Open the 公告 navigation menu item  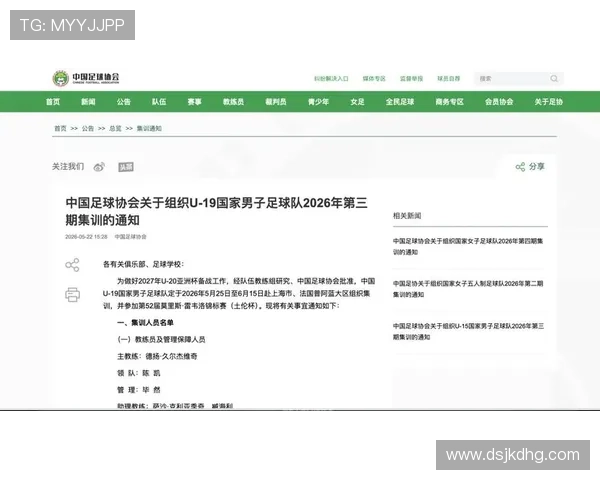click(124, 102)
